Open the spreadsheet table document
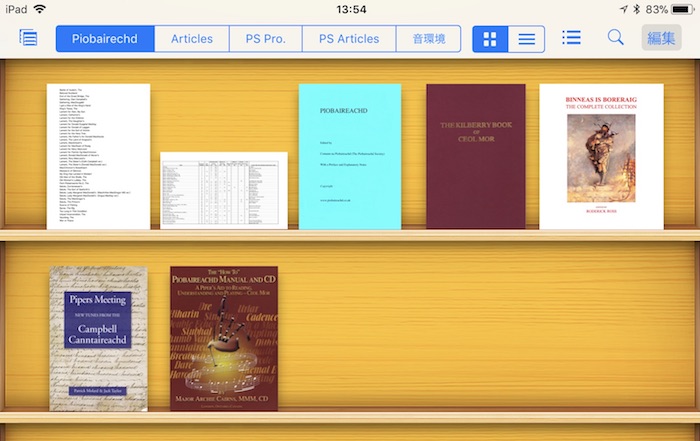The height and width of the screenshot is (441, 700). click(x=224, y=190)
